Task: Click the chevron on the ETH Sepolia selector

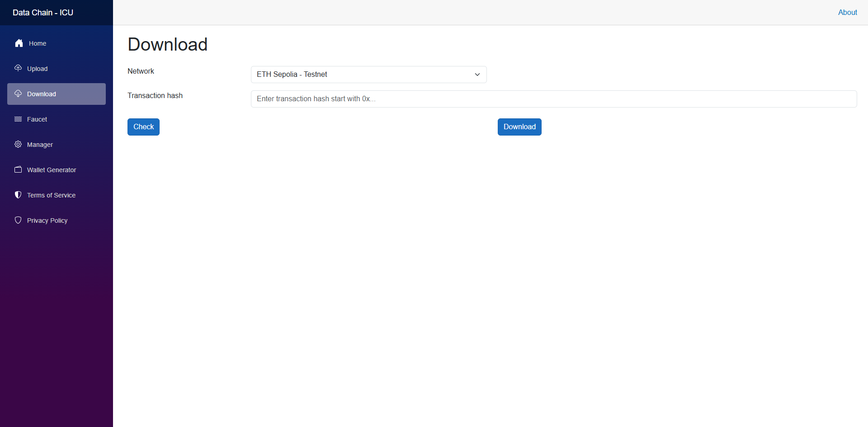Action: (x=477, y=74)
